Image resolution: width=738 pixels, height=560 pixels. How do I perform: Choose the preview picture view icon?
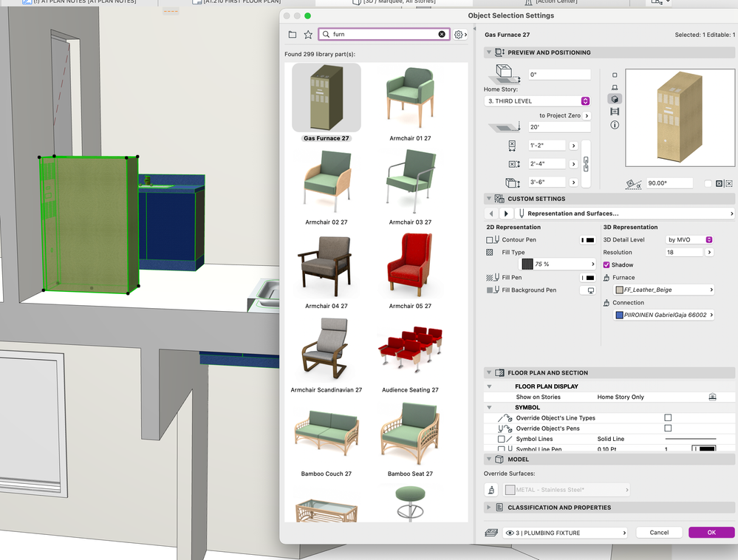(x=615, y=112)
